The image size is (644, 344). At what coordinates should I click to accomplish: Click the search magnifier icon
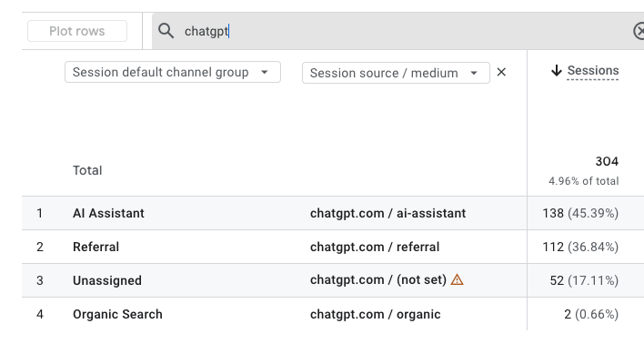pos(166,31)
